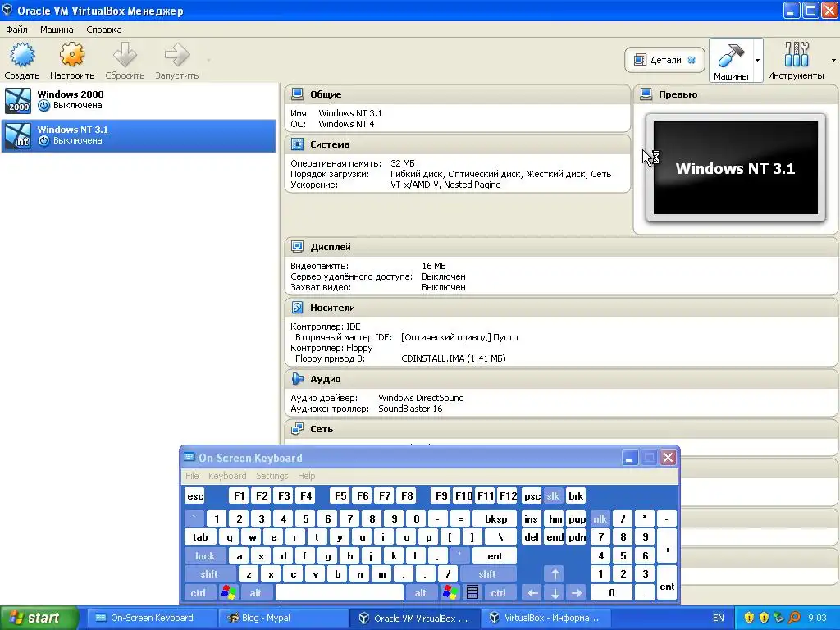Toggle the right alt key

(x=421, y=592)
